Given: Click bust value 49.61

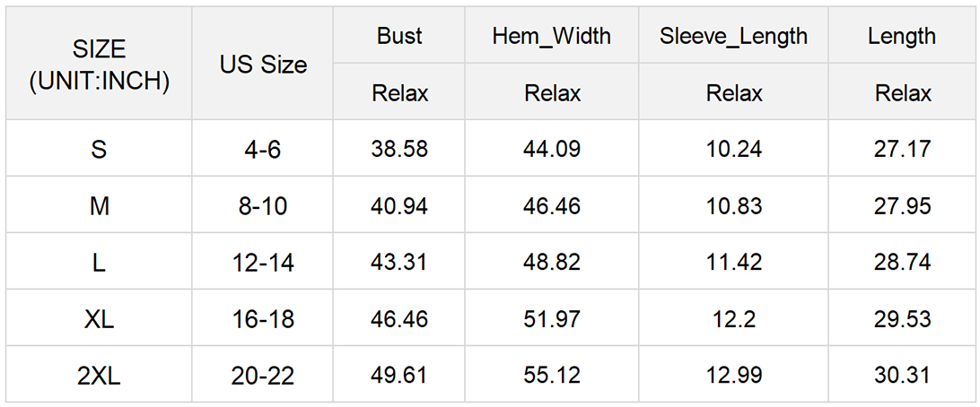Looking at the screenshot, I should (399, 375).
